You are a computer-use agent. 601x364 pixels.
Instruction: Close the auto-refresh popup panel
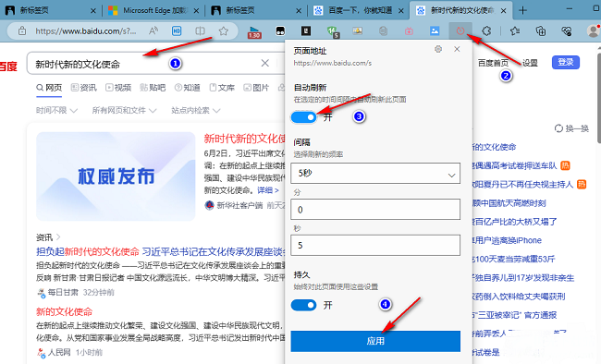click(x=457, y=49)
